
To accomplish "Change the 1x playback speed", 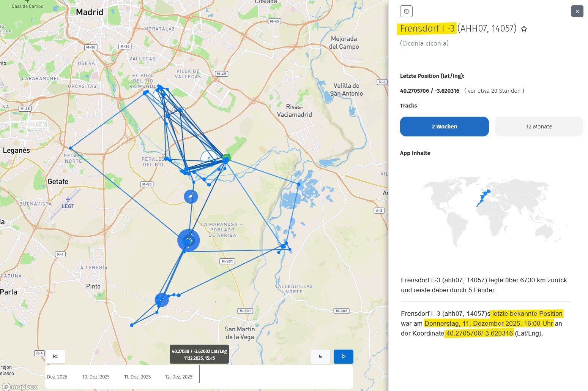I will 320,356.
